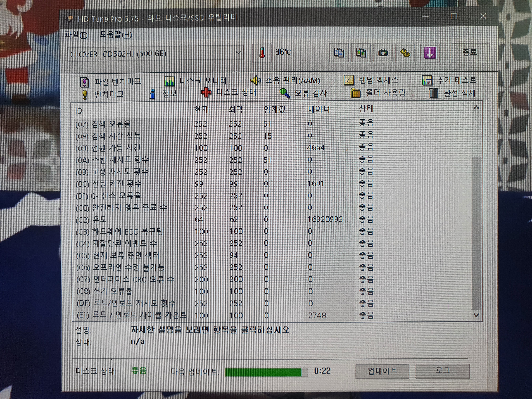Click the scroll up arrow of the list
Image resolution: width=532 pixels, height=399 pixels.
pos(476,108)
